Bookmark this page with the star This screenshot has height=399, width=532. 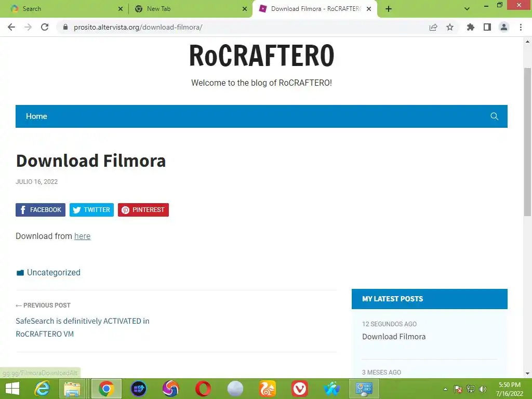point(450,27)
